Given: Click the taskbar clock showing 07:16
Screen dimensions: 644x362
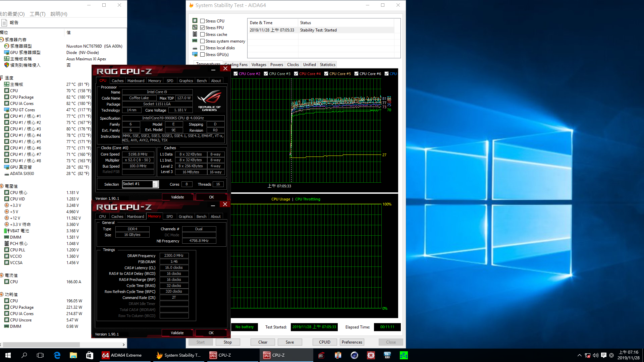Looking at the screenshot, I should point(629,355).
